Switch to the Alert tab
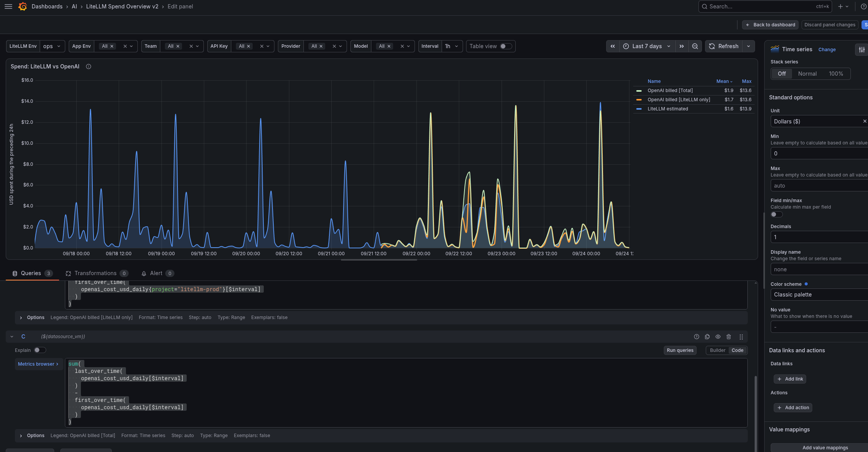Image resolution: width=868 pixels, height=452 pixels. click(x=158, y=273)
